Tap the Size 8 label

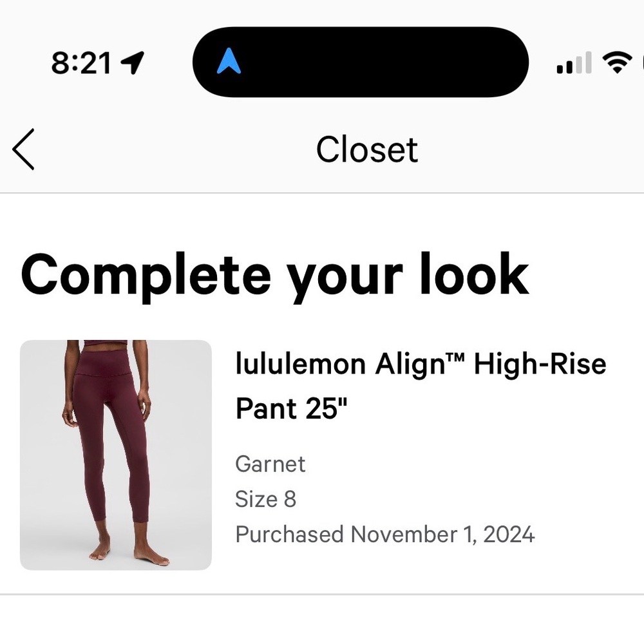265,499
